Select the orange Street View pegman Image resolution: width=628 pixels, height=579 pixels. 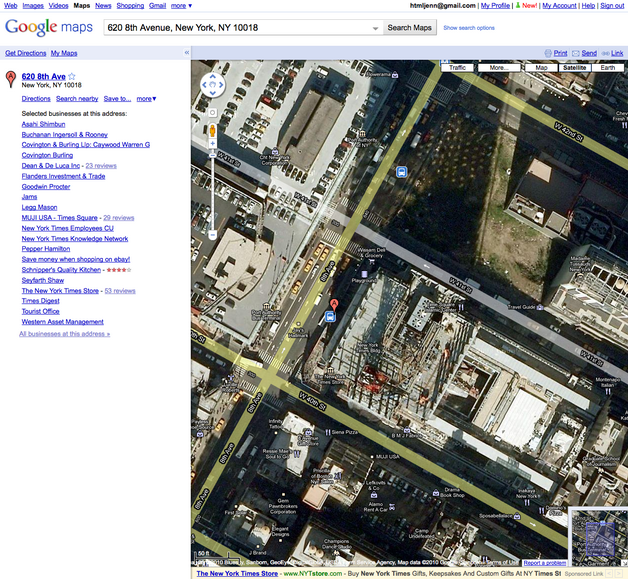[x=213, y=130]
